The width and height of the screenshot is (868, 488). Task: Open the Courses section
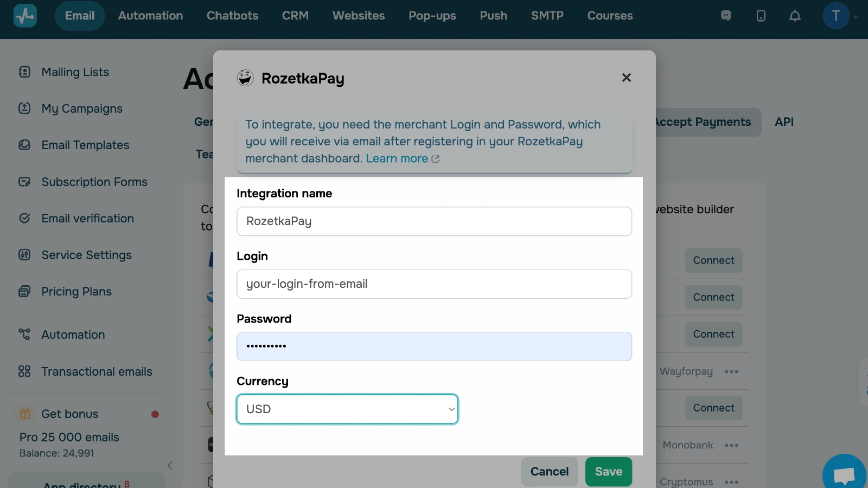pyautogui.click(x=610, y=16)
